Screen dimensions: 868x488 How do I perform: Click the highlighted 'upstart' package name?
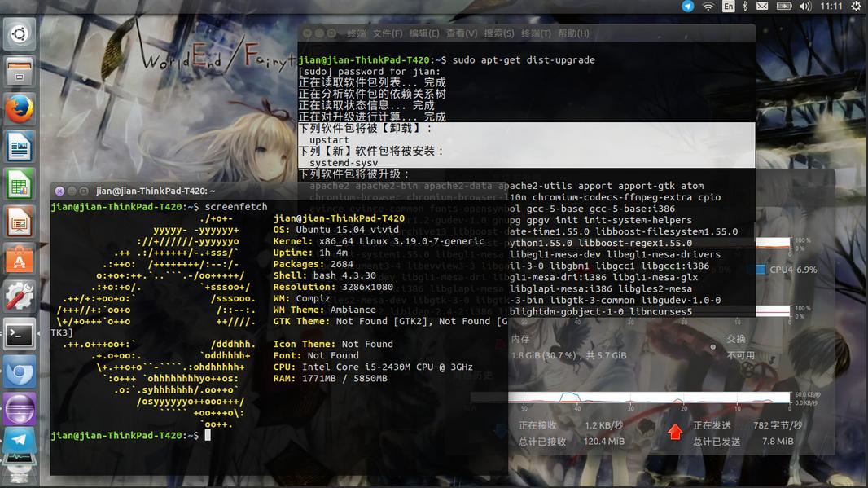click(x=330, y=140)
